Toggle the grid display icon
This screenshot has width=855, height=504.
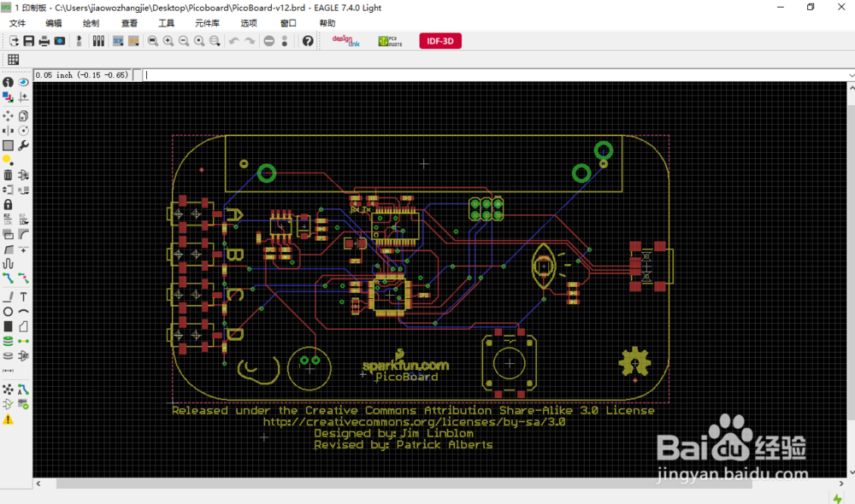pos(13,59)
